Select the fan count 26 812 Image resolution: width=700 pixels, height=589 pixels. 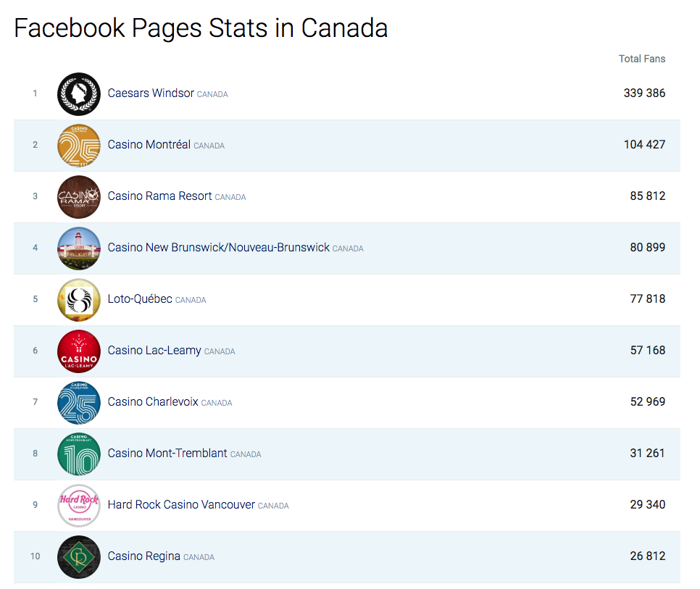pyautogui.click(x=647, y=556)
